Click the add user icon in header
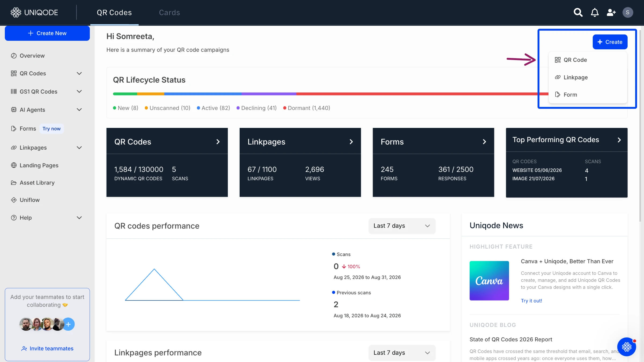 pyautogui.click(x=611, y=12)
